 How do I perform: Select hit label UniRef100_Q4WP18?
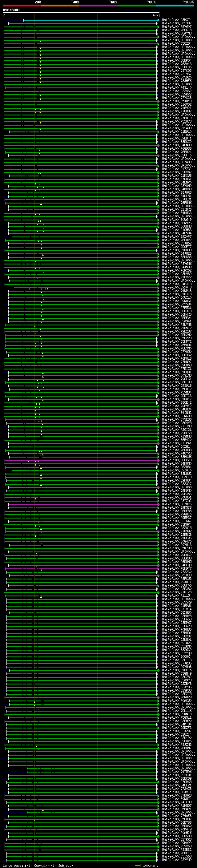[177, 291]
